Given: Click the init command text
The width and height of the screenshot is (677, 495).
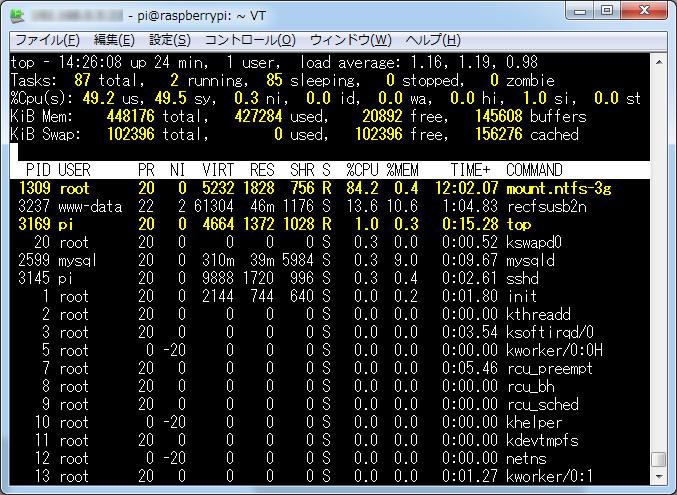Looking at the screenshot, I should pos(522,296).
